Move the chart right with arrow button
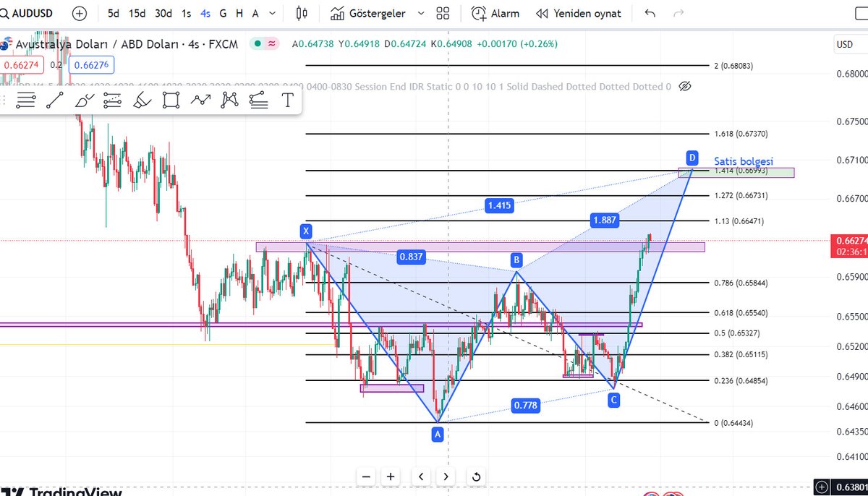868x496 pixels. pyautogui.click(x=446, y=476)
